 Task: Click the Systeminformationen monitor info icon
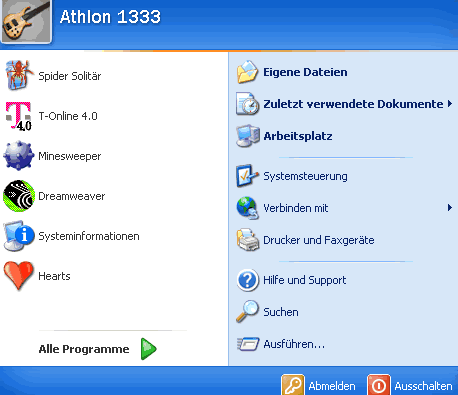[x=19, y=236]
